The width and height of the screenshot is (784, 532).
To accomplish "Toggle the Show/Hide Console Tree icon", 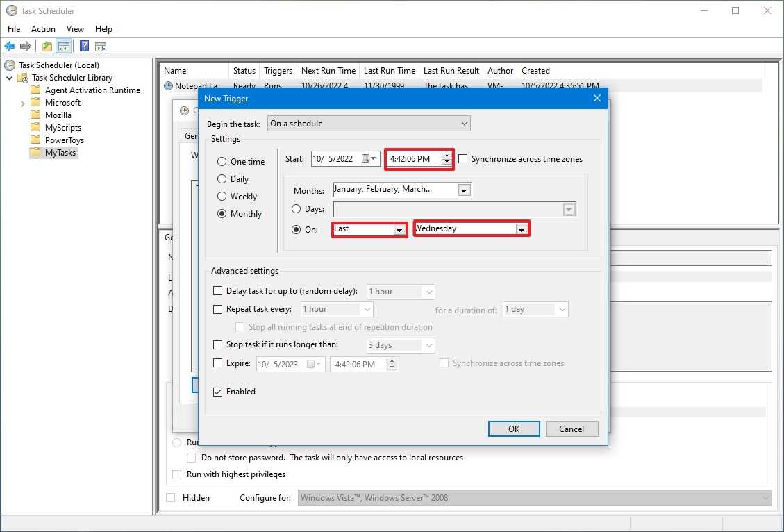I will click(x=63, y=47).
